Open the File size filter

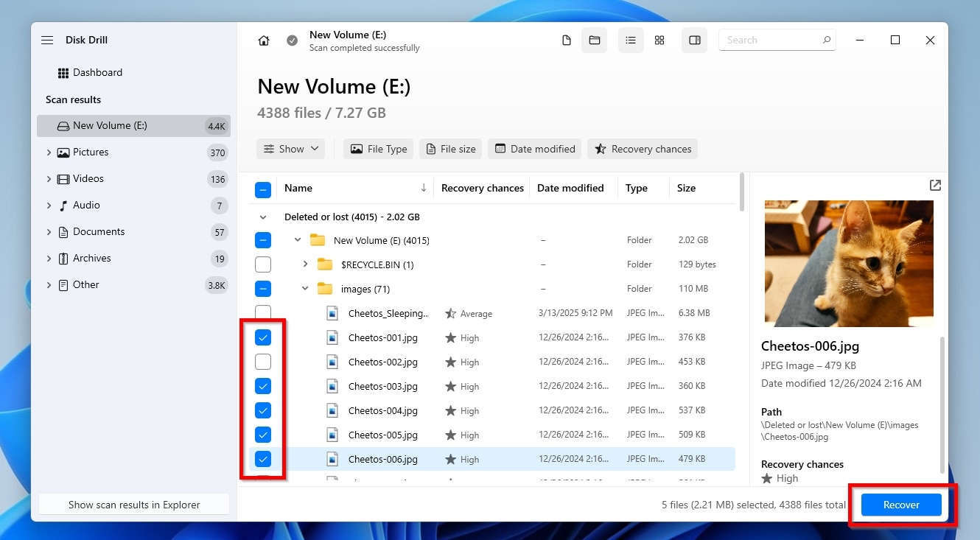(x=451, y=149)
